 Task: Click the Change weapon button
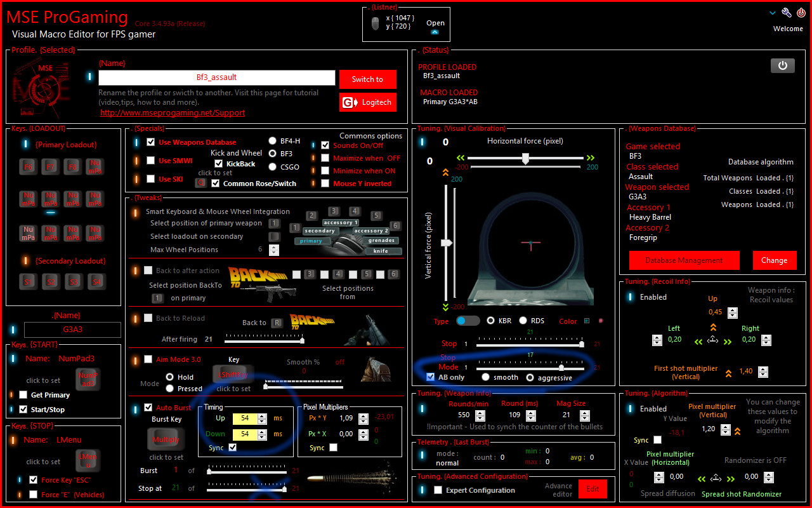pyautogui.click(x=774, y=260)
